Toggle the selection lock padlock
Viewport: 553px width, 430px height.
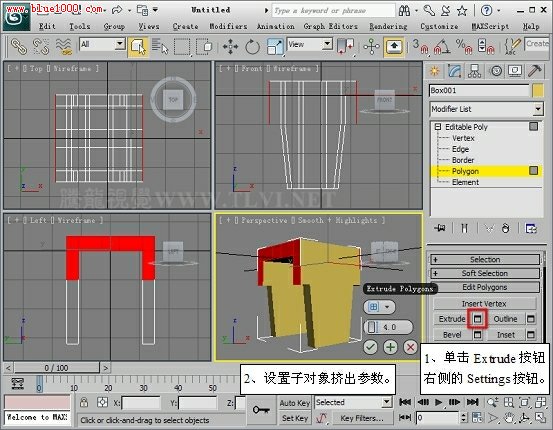[84, 402]
